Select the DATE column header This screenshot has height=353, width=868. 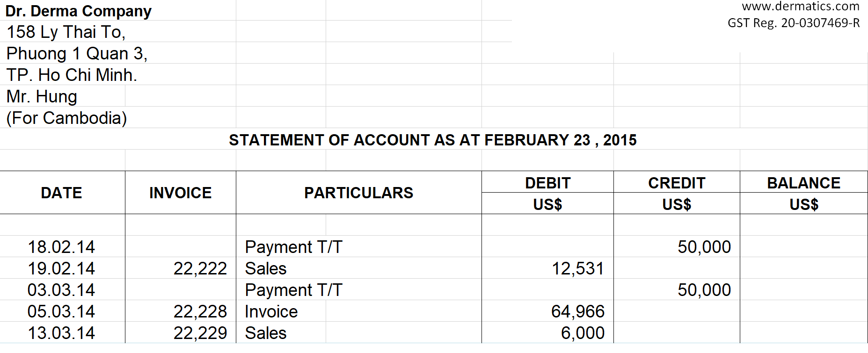click(61, 193)
